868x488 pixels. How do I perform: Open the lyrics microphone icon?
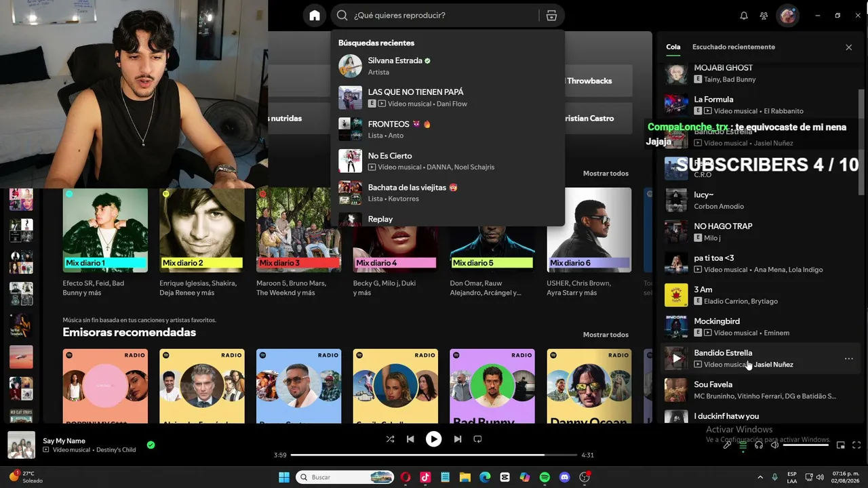[x=727, y=445]
